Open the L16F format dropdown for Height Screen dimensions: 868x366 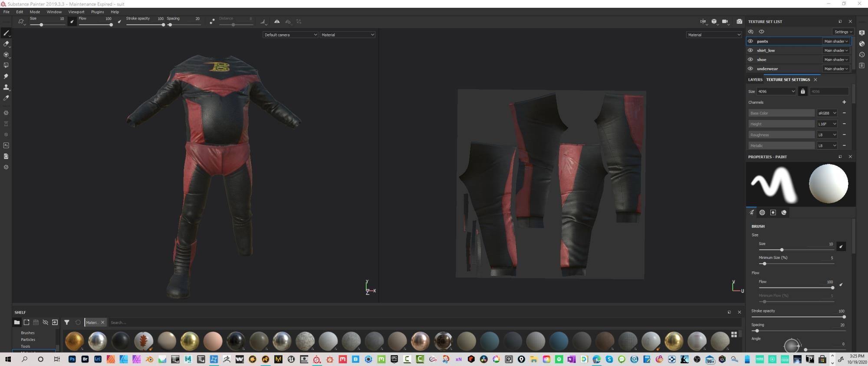tap(827, 124)
